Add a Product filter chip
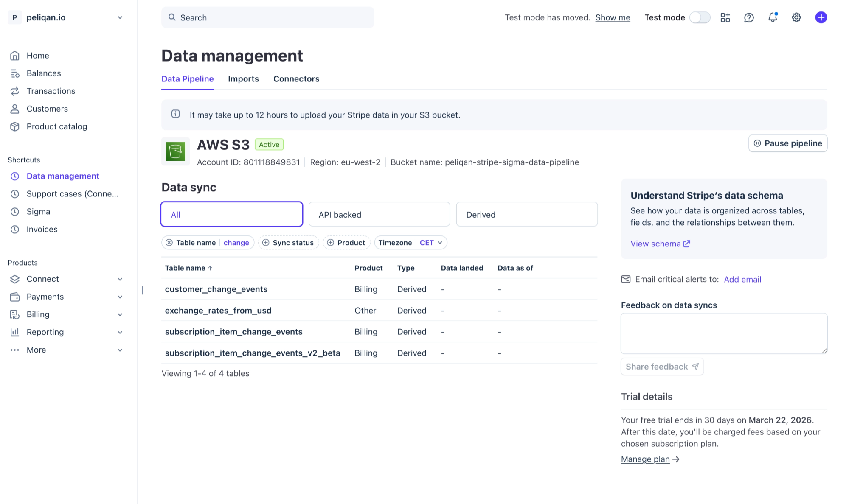Screen dimensions: 849x504 click(x=346, y=243)
